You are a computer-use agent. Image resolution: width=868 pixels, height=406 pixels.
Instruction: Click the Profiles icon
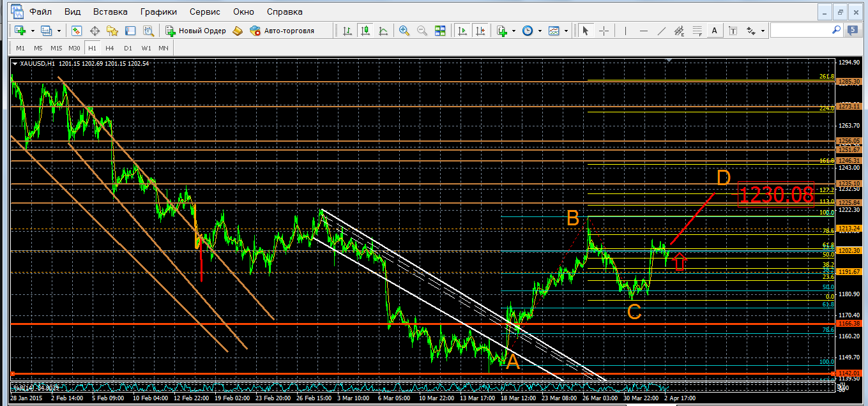click(47, 31)
